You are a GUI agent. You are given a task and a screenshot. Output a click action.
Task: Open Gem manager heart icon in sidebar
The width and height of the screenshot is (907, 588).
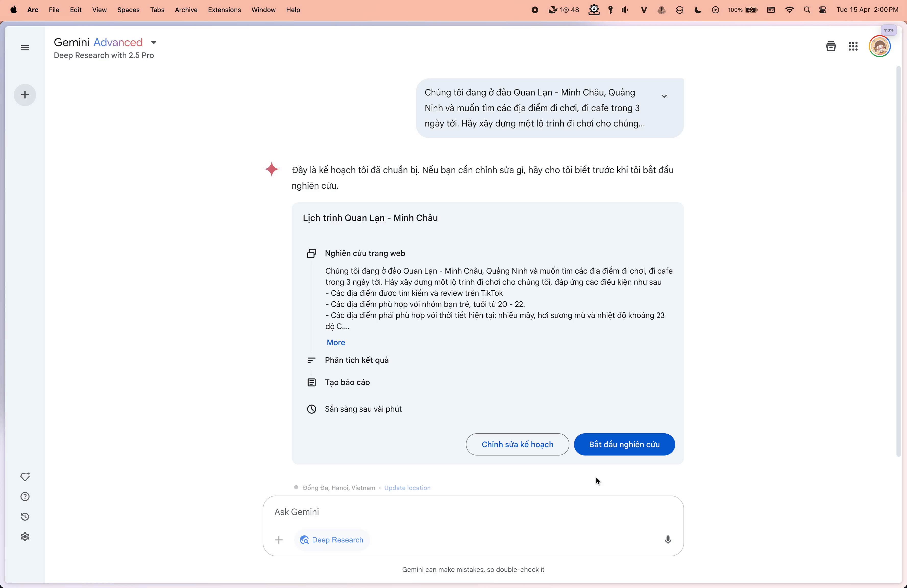[x=25, y=477]
